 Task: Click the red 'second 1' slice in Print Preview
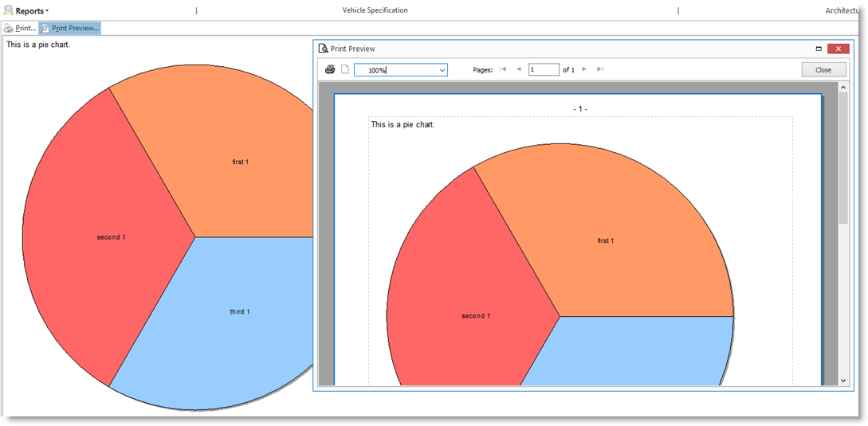[476, 316]
